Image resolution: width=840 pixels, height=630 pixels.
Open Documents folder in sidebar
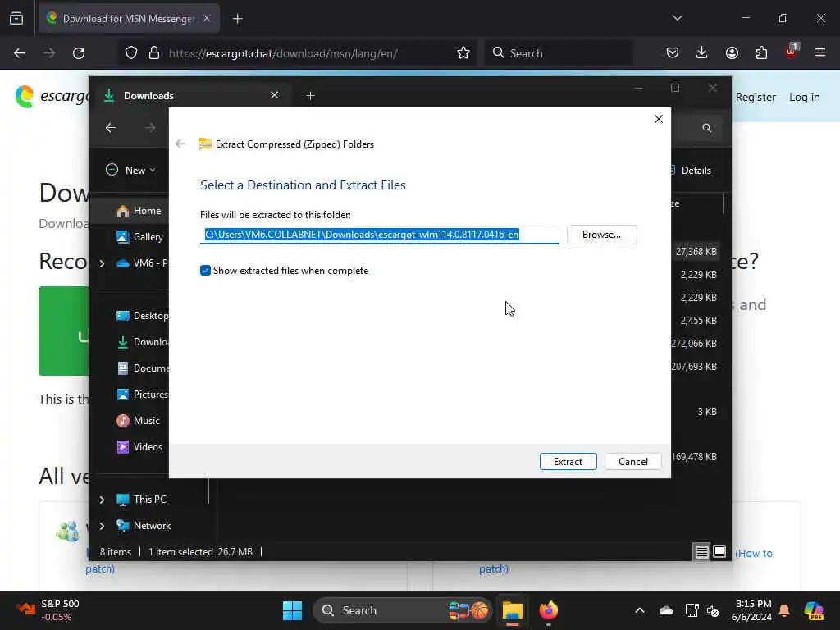coord(142,368)
